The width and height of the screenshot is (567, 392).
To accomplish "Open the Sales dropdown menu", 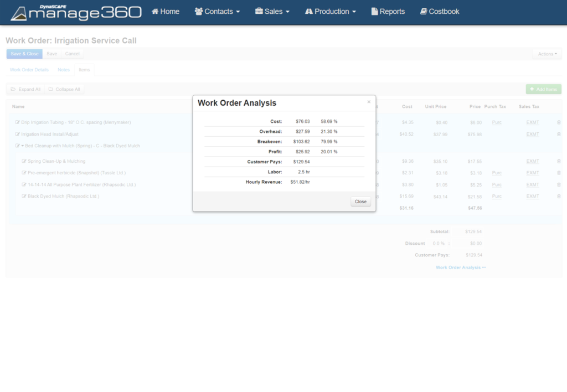I will click(272, 11).
